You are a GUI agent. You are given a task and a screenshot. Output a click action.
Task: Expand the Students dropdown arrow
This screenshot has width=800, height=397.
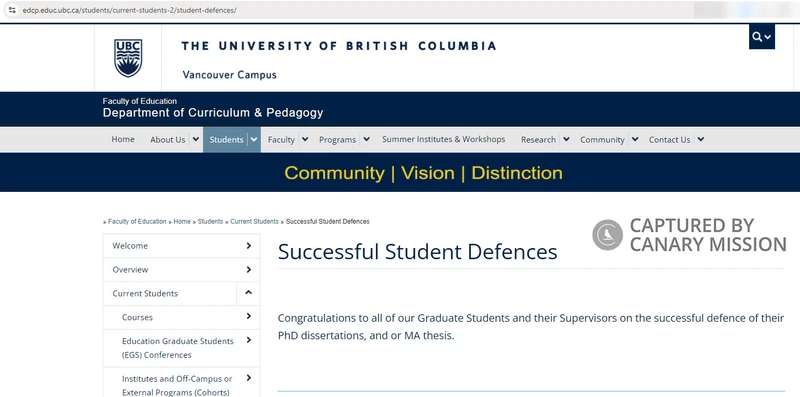pos(254,139)
